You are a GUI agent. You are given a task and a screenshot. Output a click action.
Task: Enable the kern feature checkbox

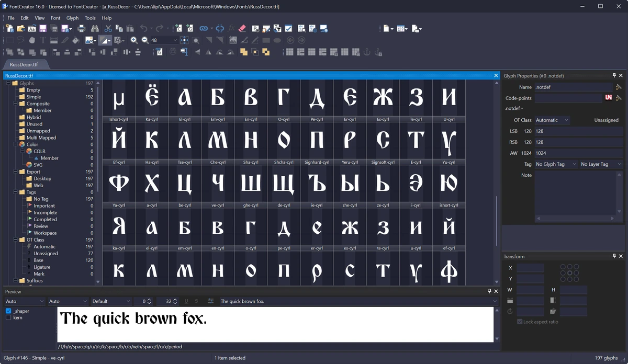pos(8,317)
